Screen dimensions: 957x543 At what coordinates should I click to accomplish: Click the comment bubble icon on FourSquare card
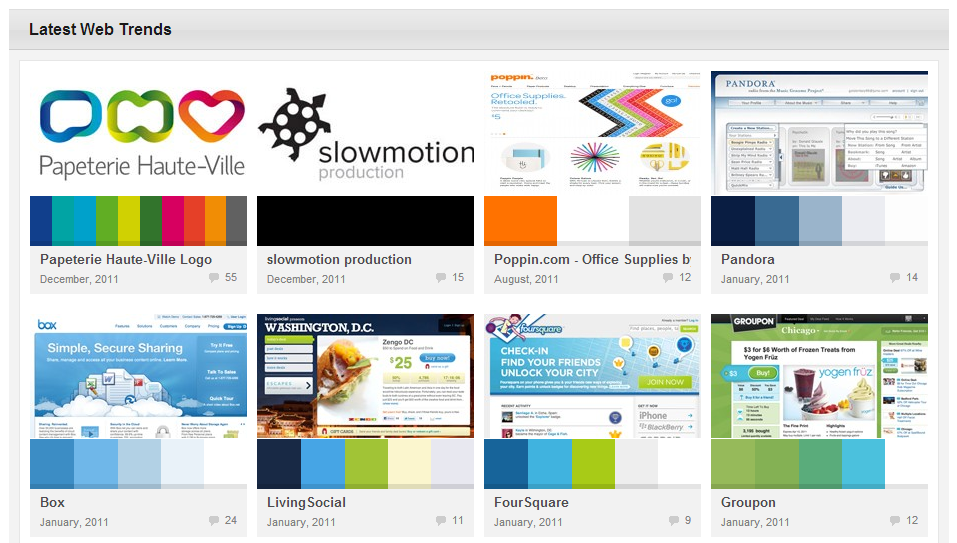click(x=673, y=521)
